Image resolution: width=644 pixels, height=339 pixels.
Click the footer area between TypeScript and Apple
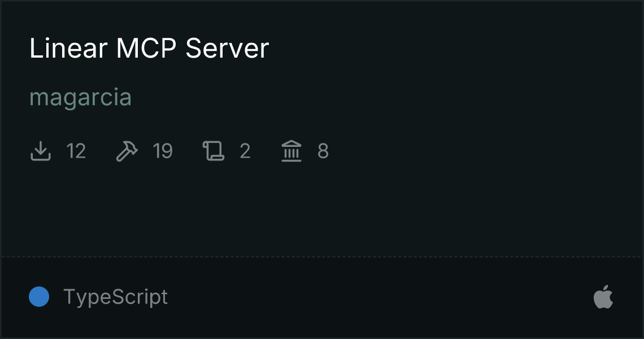[x=380, y=297]
